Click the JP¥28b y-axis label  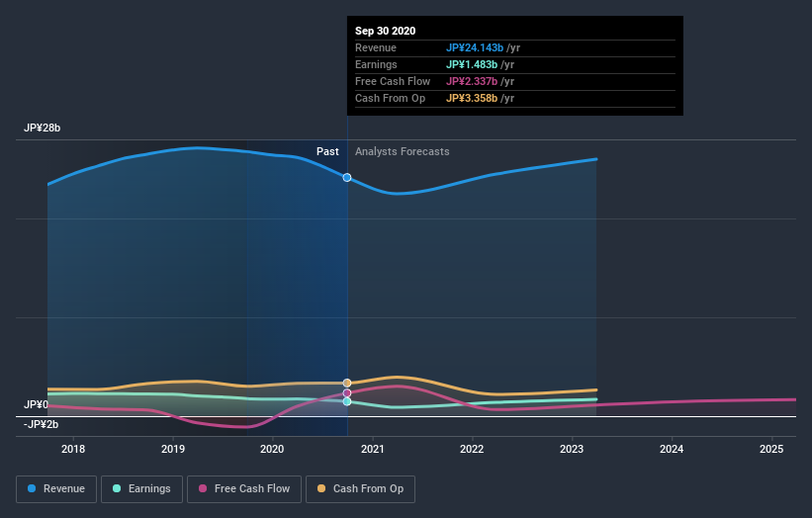point(42,128)
